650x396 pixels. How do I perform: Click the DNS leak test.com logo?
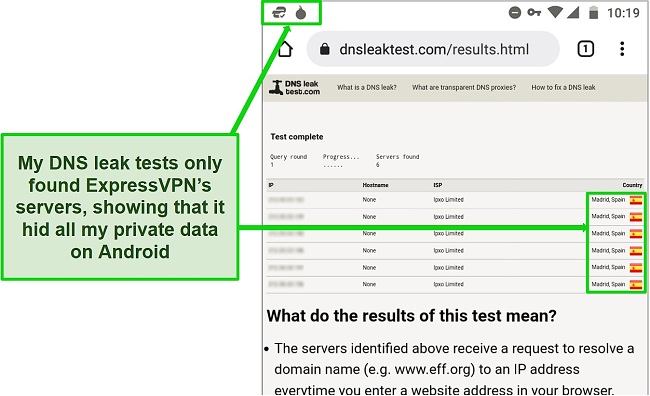(295, 87)
